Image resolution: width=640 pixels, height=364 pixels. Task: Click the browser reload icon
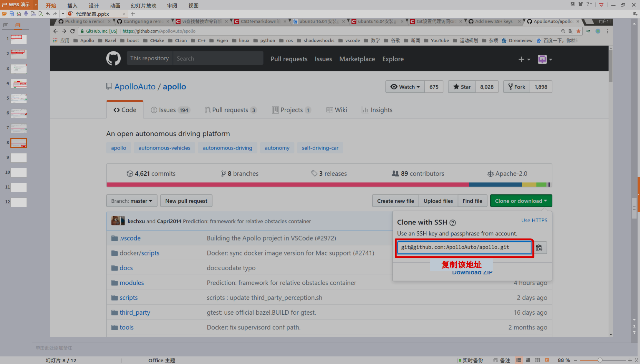(72, 31)
